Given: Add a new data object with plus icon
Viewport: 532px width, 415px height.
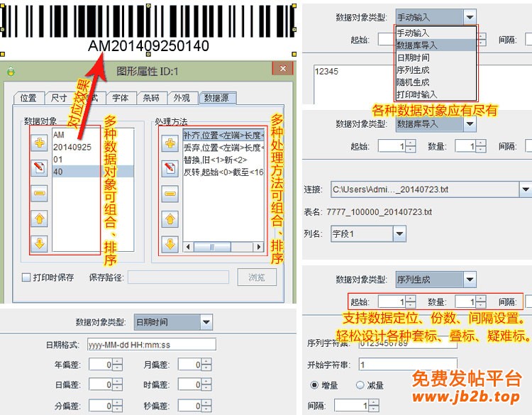Looking at the screenshot, I should tap(39, 143).
